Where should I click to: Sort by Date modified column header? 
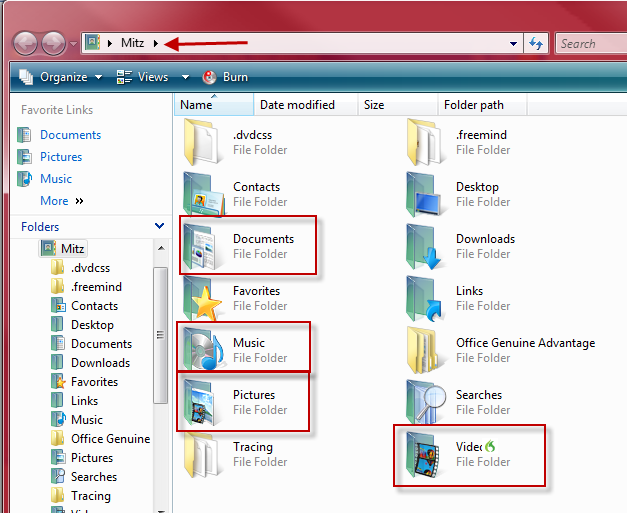[306, 105]
